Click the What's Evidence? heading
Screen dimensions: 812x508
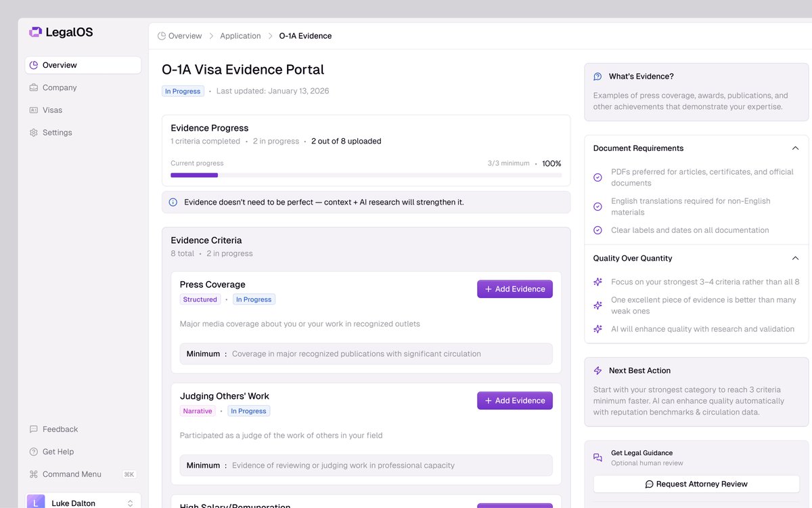tap(641, 77)
